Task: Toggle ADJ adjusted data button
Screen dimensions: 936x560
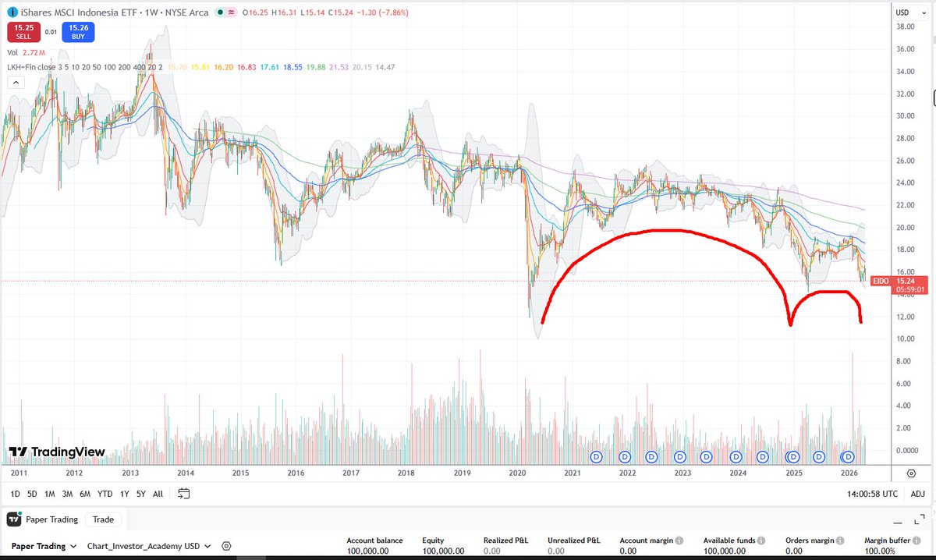Action: (x=918, y=494)
